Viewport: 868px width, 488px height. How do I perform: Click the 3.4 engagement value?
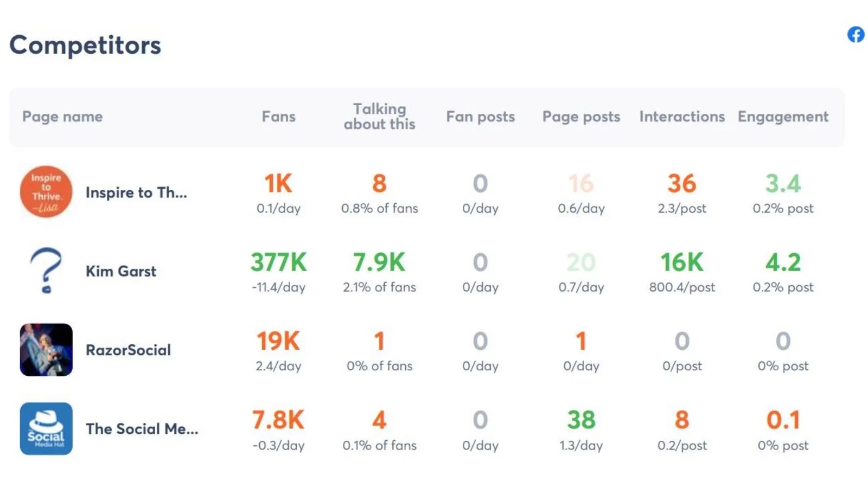(x=783, y=184)
